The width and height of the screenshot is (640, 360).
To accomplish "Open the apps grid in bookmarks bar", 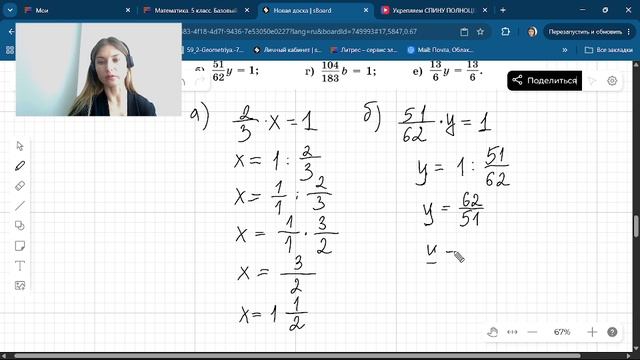I will (10, 50).
